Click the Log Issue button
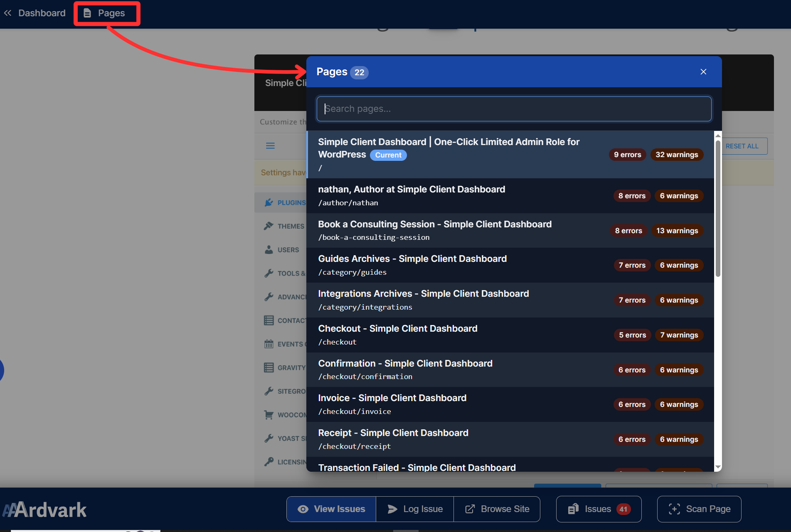 pos(415,509)
